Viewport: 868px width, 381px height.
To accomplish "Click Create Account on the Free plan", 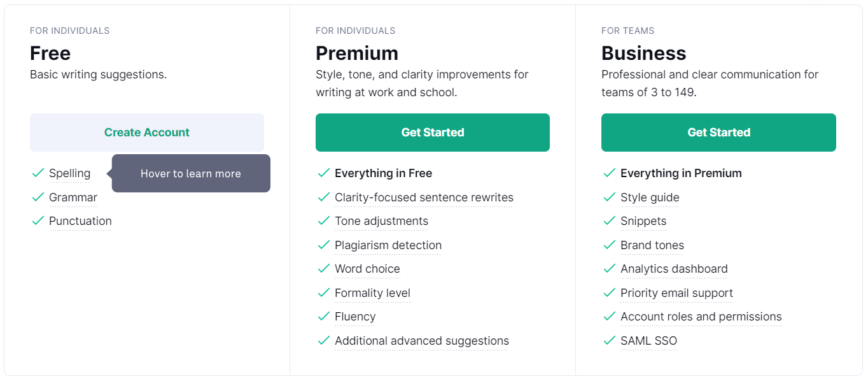I will (x=146, y=132).
